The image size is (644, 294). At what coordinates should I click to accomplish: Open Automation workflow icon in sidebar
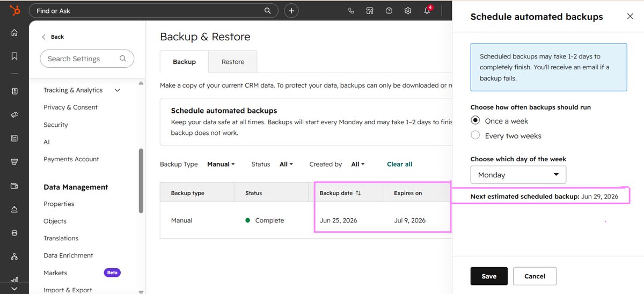click(x=14, y=257)
